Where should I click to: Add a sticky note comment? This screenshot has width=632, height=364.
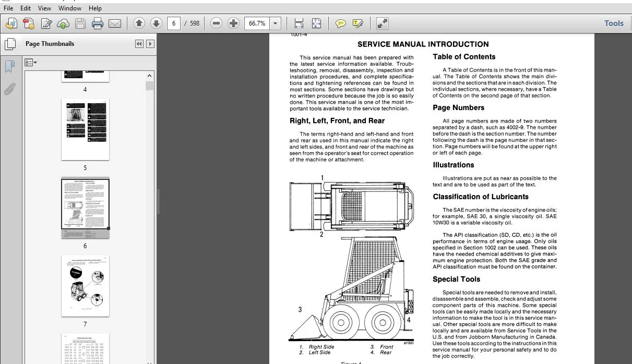pos(341,23)
